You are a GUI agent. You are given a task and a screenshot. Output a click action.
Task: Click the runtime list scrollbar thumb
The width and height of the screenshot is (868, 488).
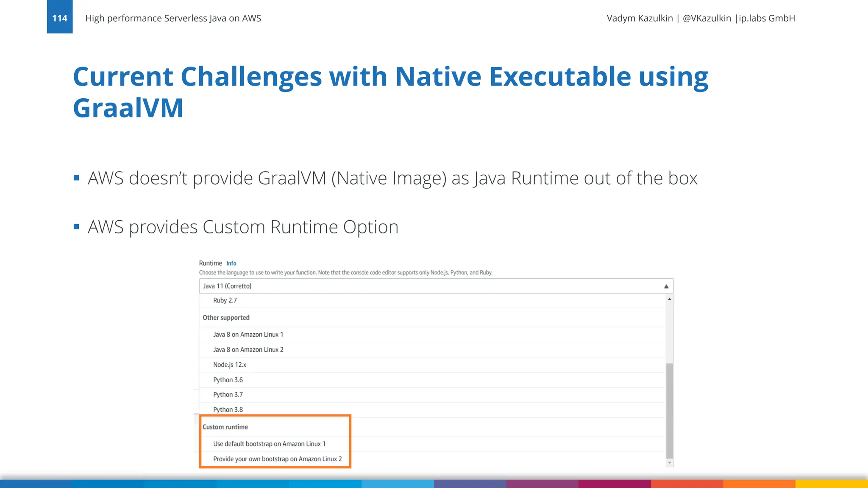[x=669, y=410]
